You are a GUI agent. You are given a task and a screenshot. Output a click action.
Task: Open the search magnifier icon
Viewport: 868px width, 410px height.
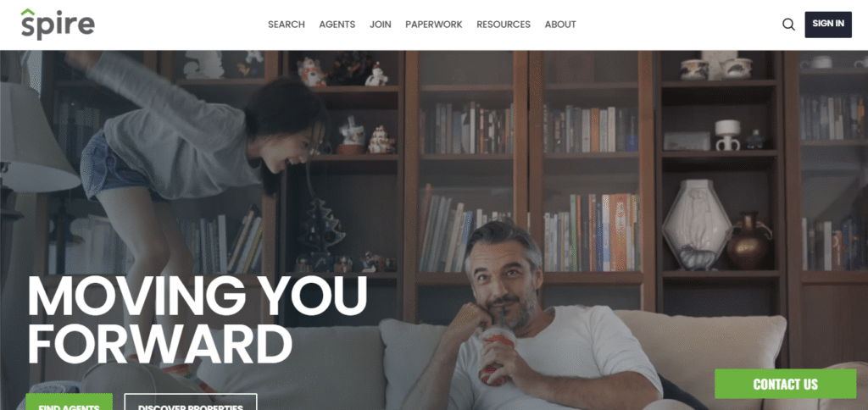(x=788, y=25)
